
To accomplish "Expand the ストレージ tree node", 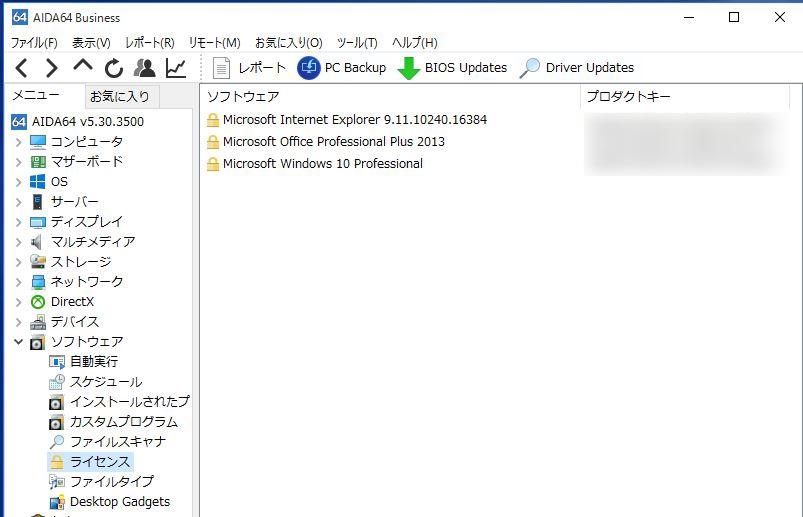I will coord(18,262).
